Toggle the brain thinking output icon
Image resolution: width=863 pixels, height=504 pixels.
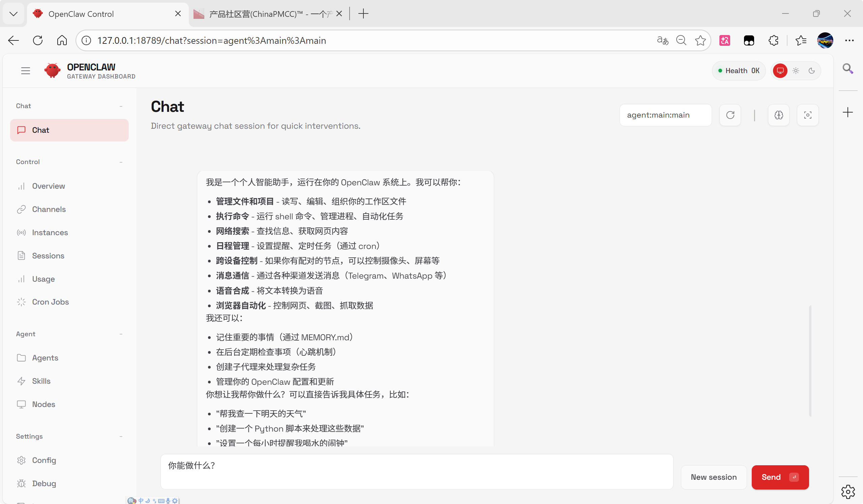point(778,115)
